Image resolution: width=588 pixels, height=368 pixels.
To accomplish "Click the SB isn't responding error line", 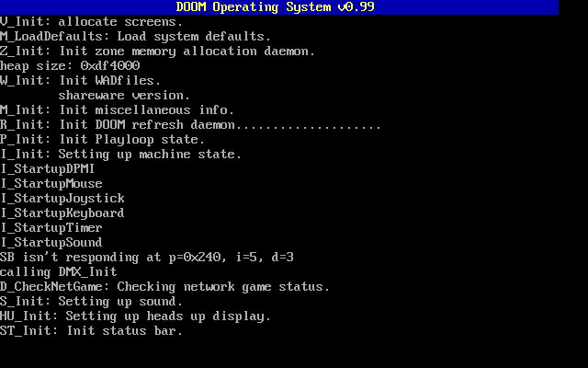I will [147, 257].
